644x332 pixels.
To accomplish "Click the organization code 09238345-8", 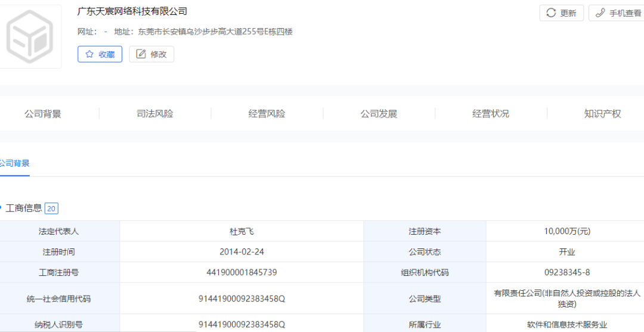I will [566, 273].
